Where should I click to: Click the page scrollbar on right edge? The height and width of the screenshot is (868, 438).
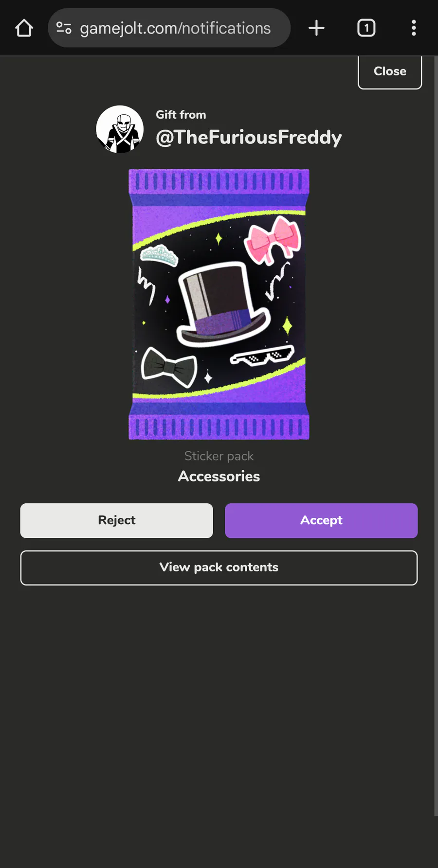[436, 436]
